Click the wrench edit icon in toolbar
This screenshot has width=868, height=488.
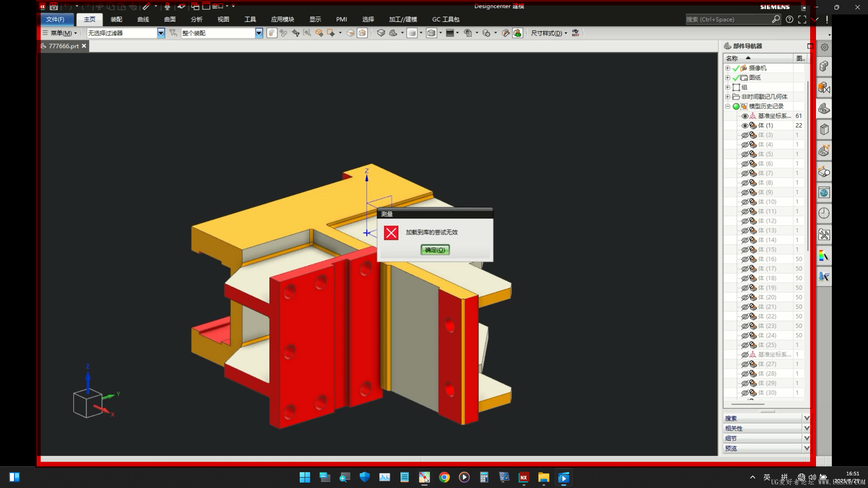[x=505, y=33]
